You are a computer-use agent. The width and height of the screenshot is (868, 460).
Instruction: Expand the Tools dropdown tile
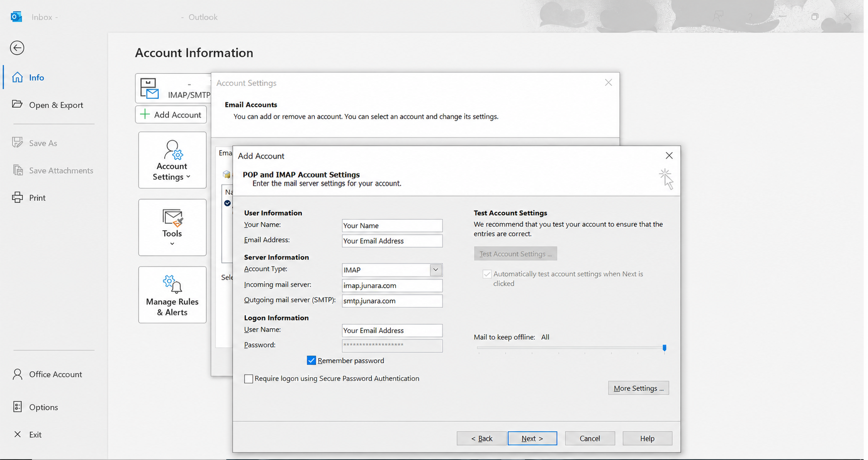pos(172,227)
